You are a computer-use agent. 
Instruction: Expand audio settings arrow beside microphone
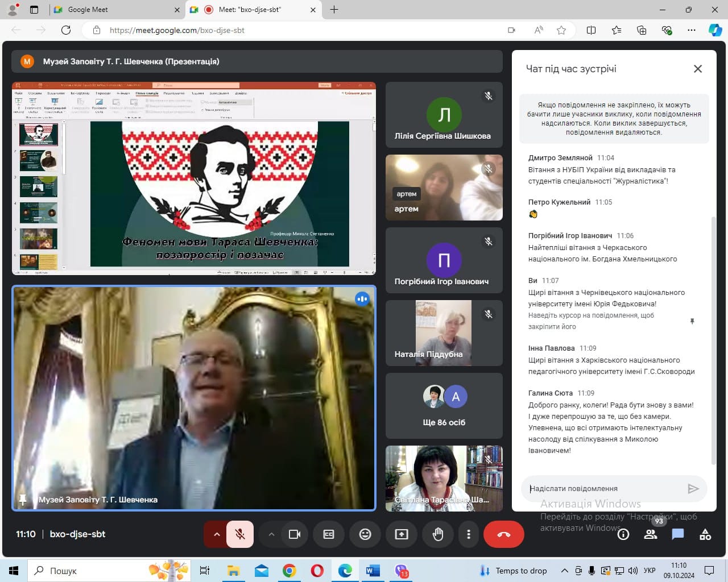click(x=216, y=534)
